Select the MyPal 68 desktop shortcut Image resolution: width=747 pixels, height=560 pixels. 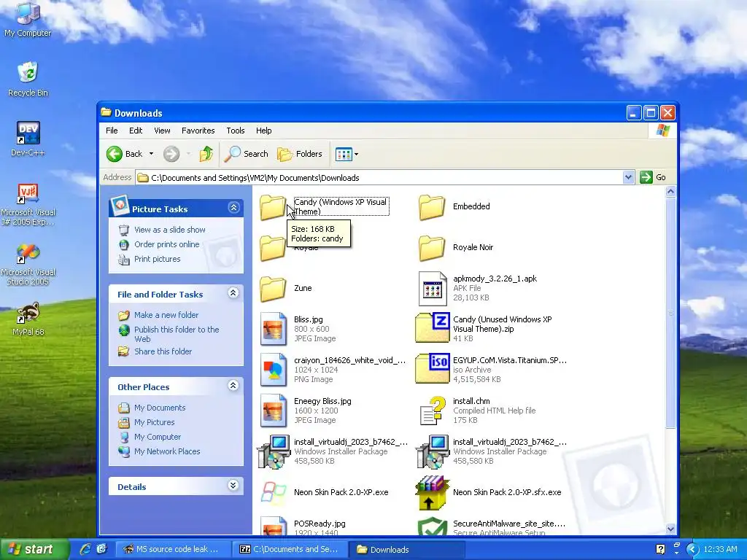(28, 319)
